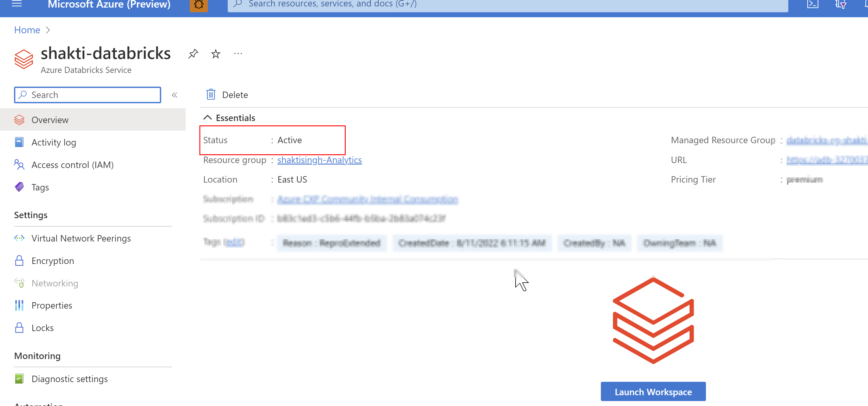The height and width of the screenshot is (406, 868).
Task: Click the Reason tag chip
Action: tap(331, 243)
